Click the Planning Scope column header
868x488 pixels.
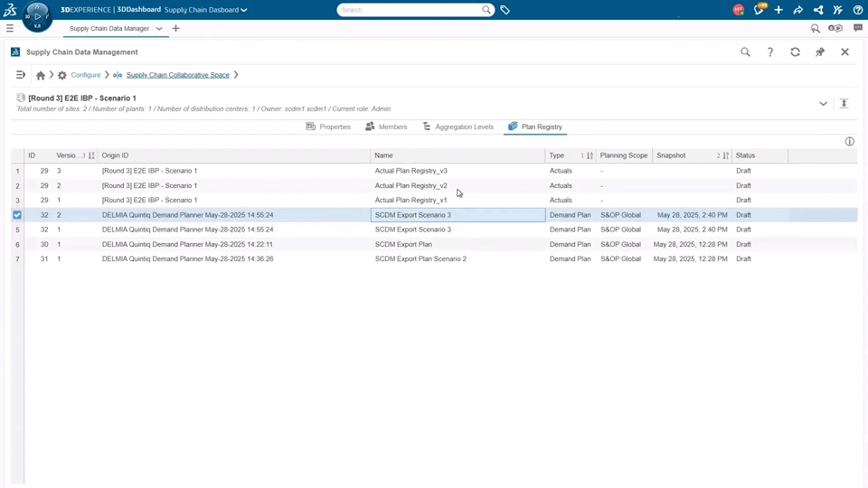click(x=624, y=155)
